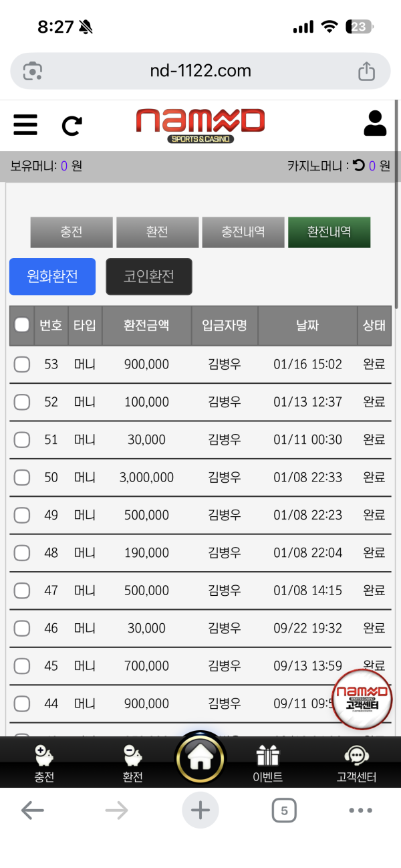This screenshot has width=401, height=868.
Task: Open browser tab switcher showing 5
Action: point(284,811)
